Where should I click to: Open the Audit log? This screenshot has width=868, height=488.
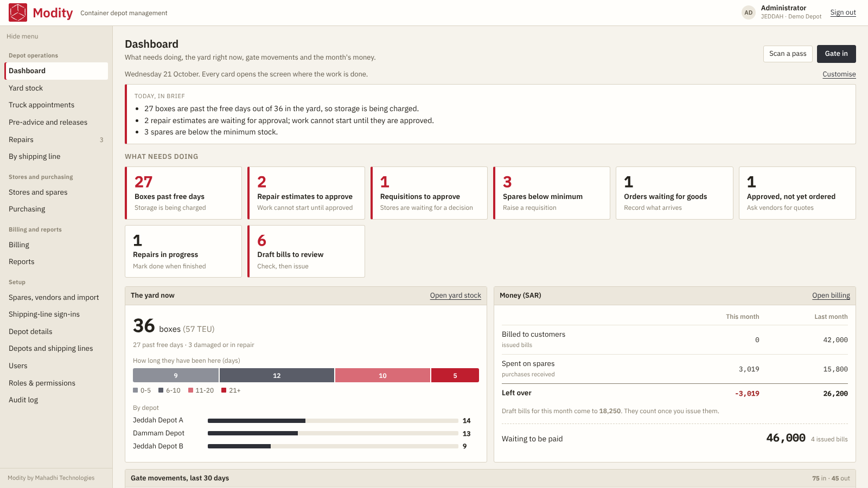56,400
